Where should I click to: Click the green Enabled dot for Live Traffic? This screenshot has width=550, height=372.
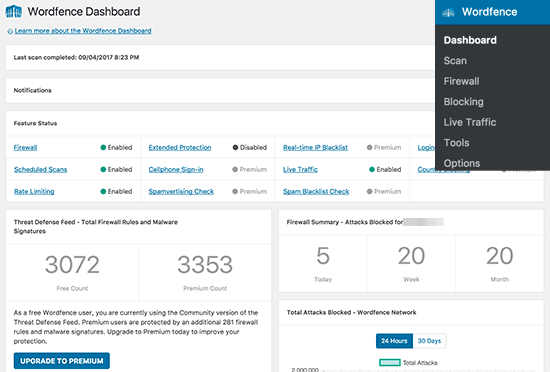(x=372, y=170)
